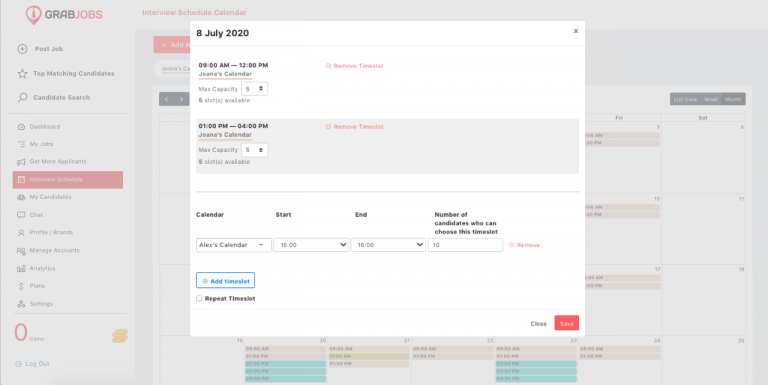Screen dimensions: 768x385
Task: Remove the 09:00 AM — 12:00 PM timeslot
Action: (x=355, y=66)
